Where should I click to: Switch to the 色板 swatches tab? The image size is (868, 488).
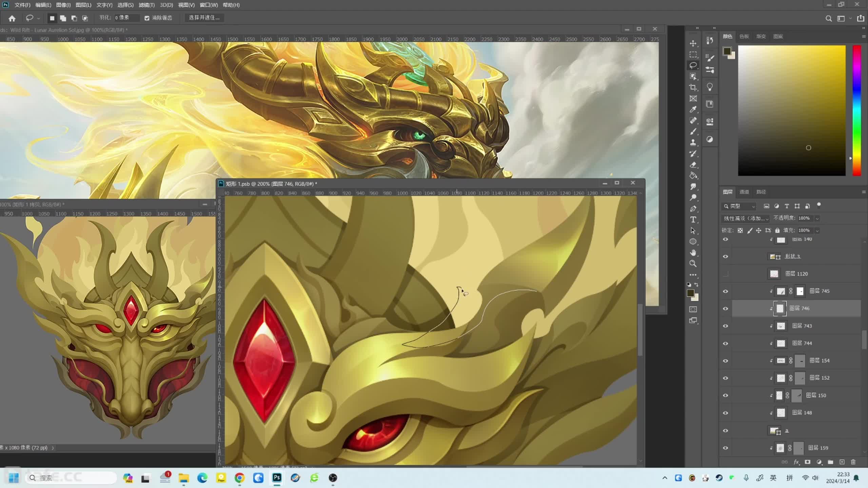[744, 36]
